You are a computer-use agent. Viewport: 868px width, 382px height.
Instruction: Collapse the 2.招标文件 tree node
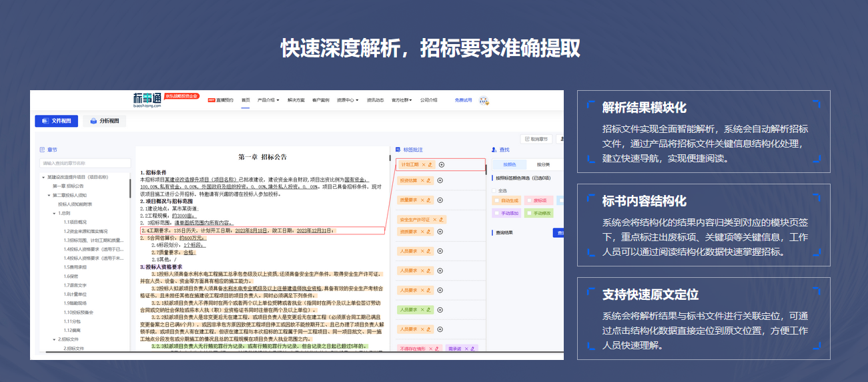pyautogui.click(x=54, y=339)
